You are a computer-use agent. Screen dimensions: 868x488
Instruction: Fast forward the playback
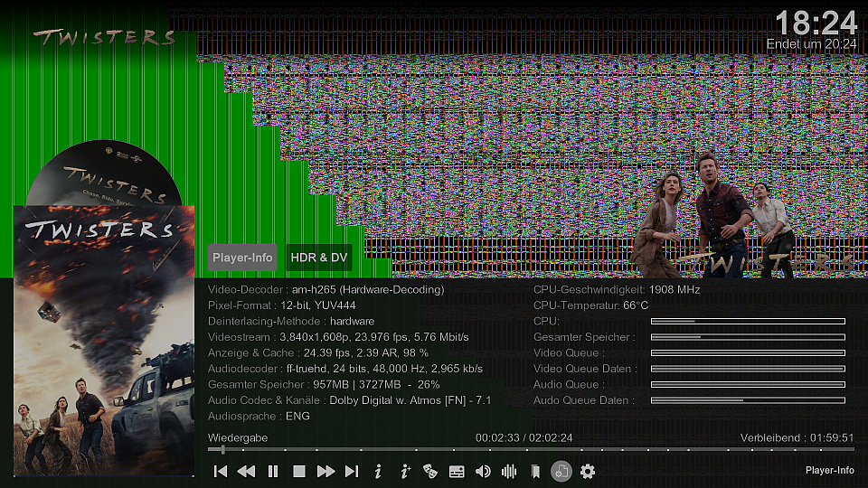tap(325, 472)
